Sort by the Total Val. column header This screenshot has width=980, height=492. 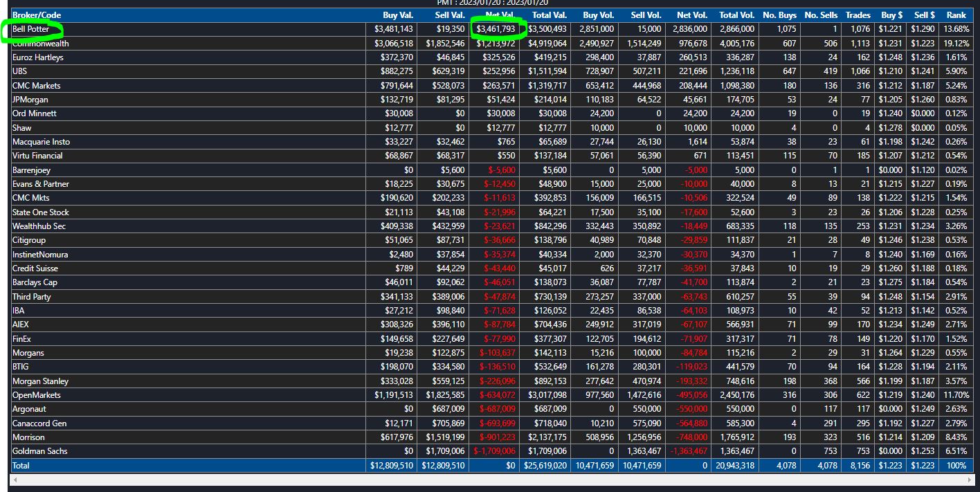click(550, 15)
